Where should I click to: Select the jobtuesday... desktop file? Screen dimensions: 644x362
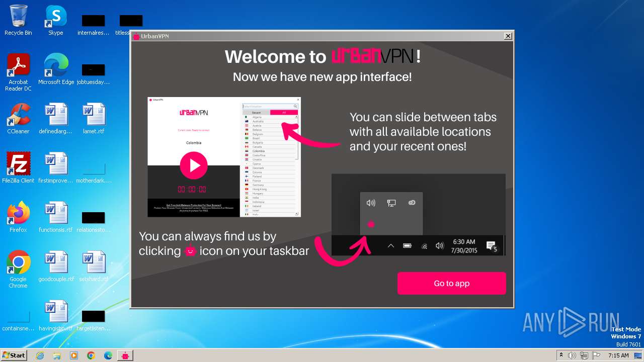(94, 73)
